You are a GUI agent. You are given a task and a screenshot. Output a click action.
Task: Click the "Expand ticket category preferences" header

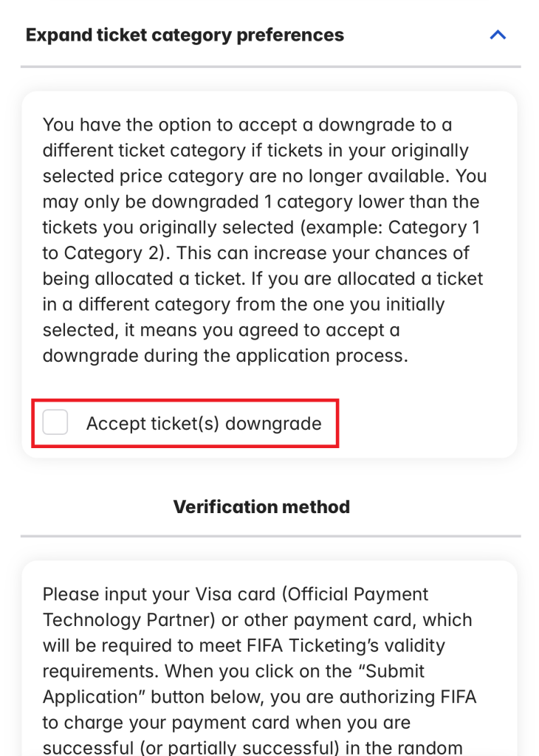(185, 35)
